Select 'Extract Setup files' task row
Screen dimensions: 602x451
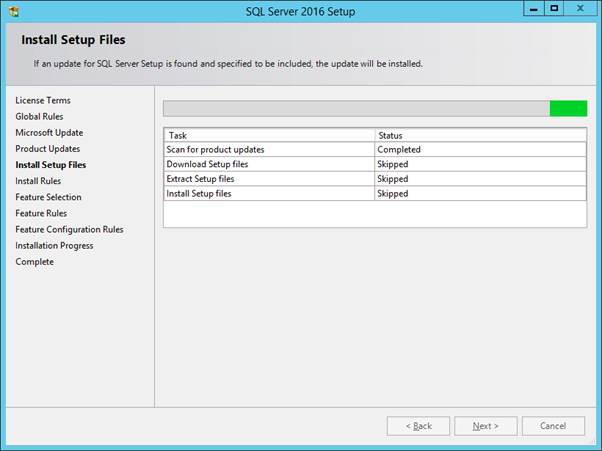(375, 179)
